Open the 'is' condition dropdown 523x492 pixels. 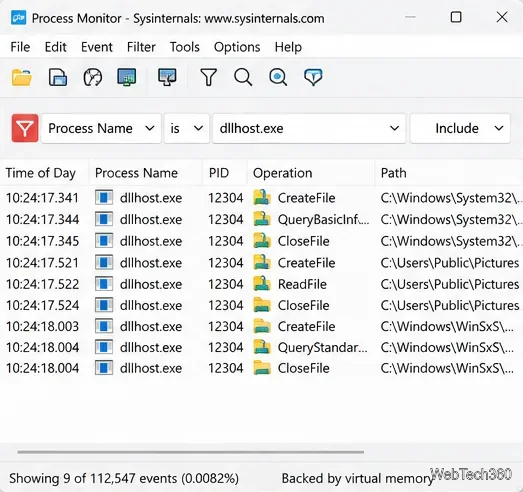pos(186,128)
